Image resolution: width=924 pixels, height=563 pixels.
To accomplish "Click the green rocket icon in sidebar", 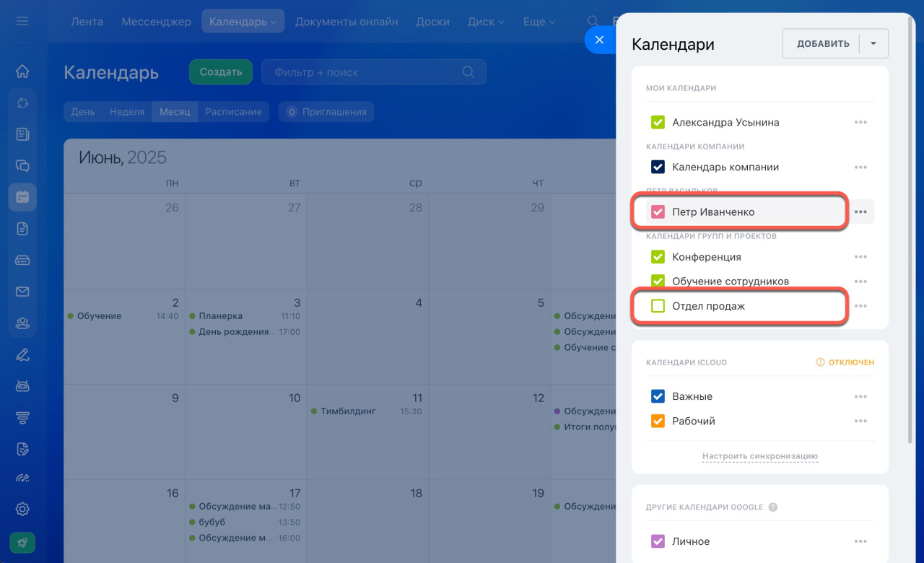I will (22, 543).
